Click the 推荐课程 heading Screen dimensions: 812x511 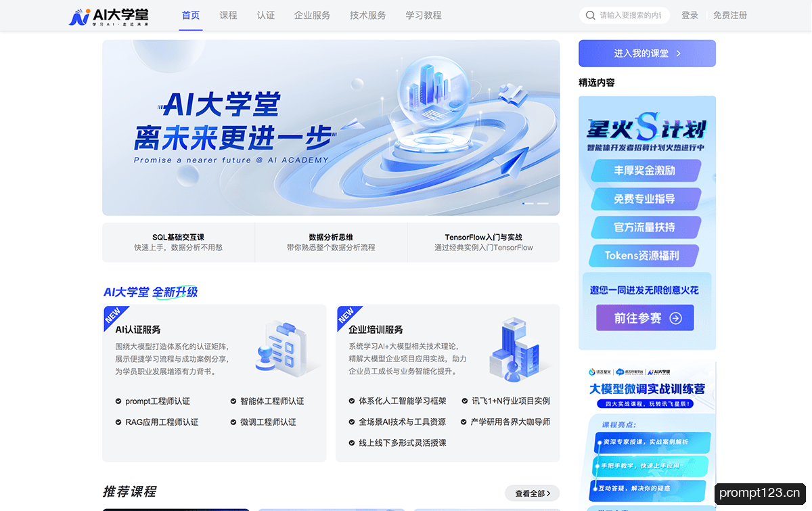coord(129,492)
